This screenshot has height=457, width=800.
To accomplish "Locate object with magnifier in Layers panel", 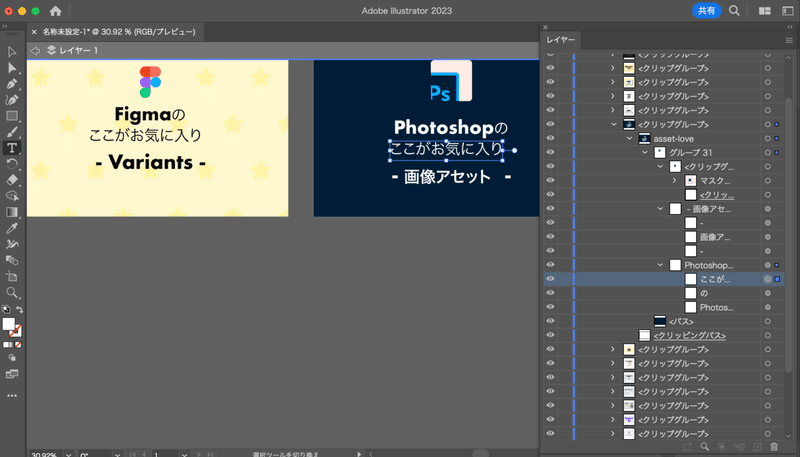I will [x=704, y=446].
